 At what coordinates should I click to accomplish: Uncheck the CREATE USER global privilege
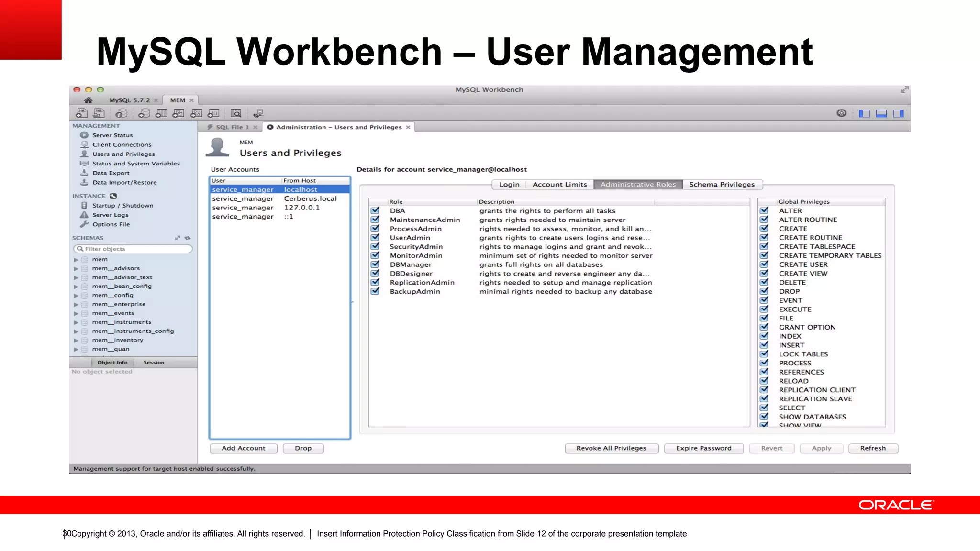tap(764, 264)
